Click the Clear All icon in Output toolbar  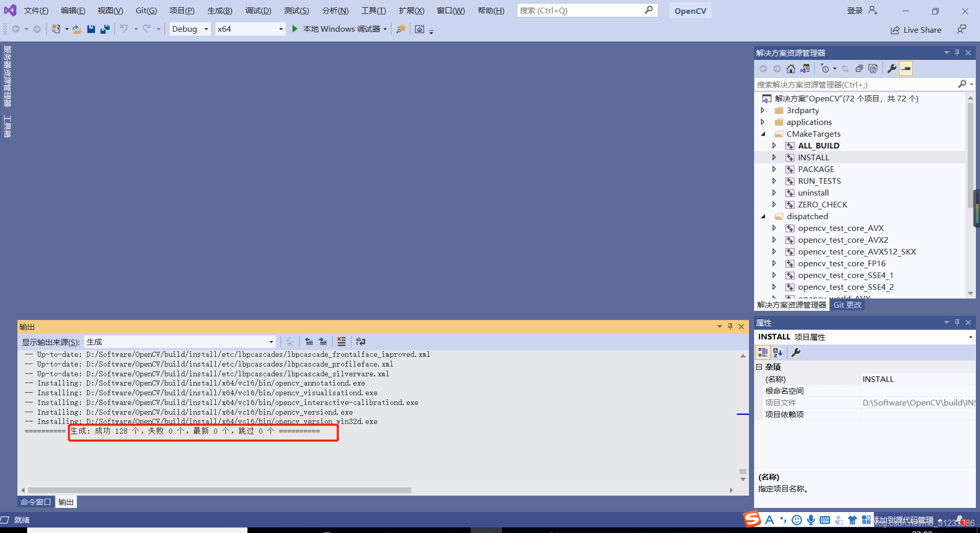coord(342,342)
